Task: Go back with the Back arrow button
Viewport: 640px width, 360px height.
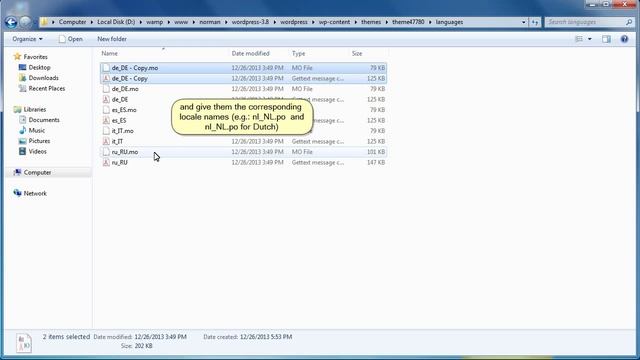Action: pyautogui.click(x=11, y=22)
